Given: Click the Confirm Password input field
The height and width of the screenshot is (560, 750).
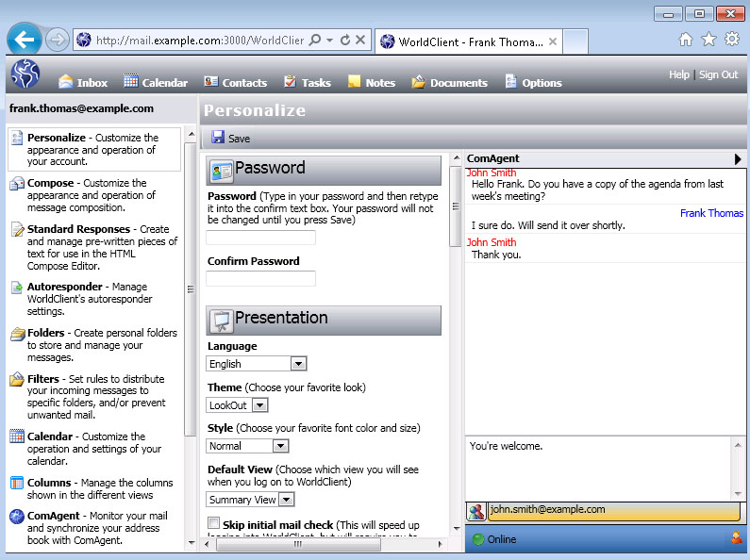Looking at the screenshot, I should pyautogui.click(x=261, y=279).
